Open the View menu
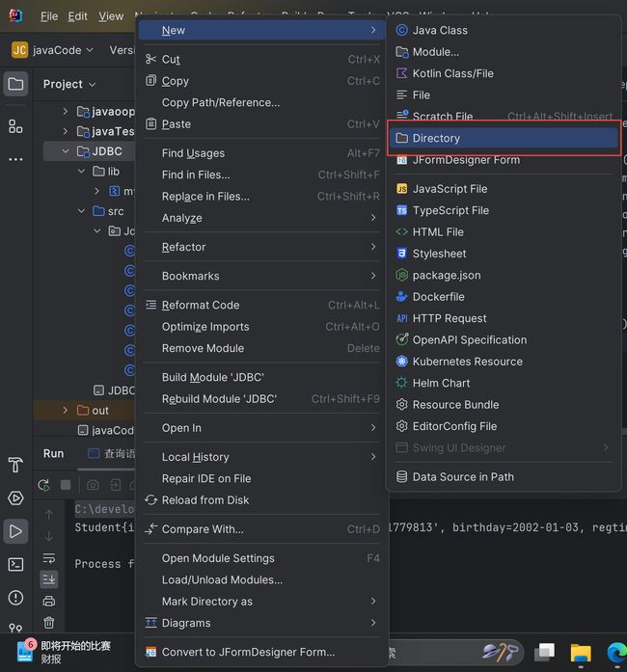Screen dimensions: 627x672 point(111,16)
